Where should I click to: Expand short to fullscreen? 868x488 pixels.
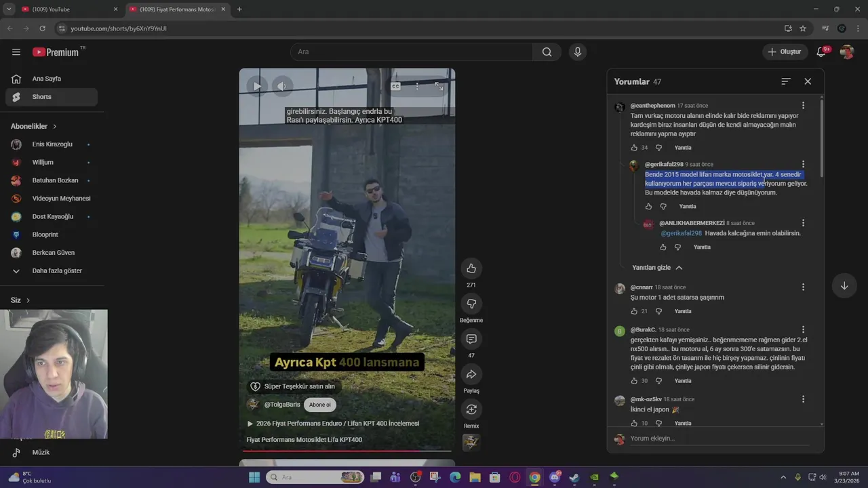(439, 86)
